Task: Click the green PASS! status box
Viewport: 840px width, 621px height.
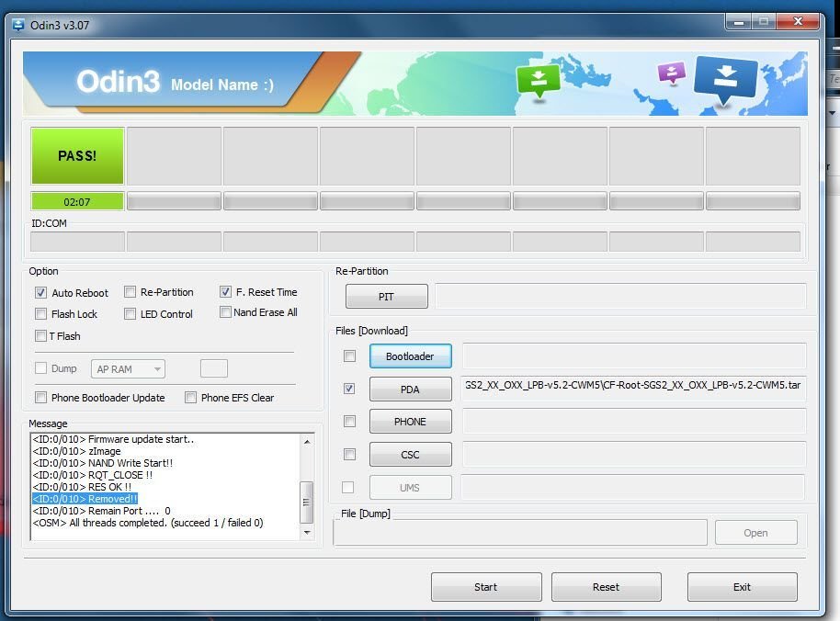Action: (x=77, y=156)
